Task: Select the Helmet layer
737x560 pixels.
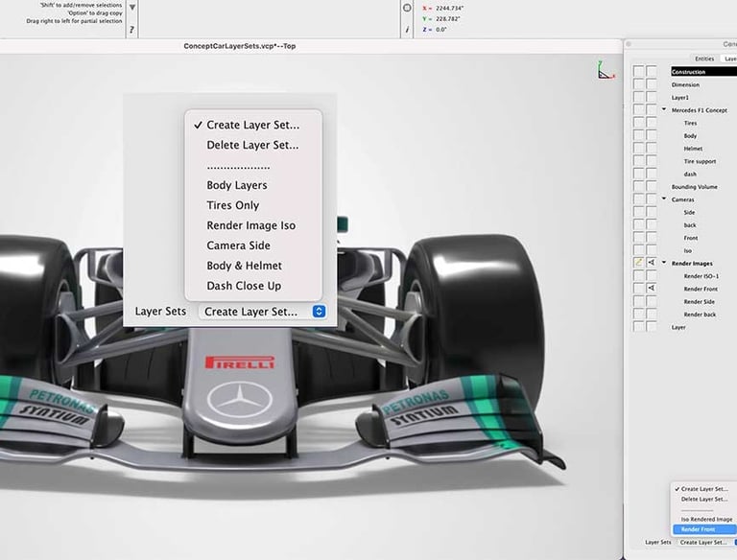Action: (693, 149)
